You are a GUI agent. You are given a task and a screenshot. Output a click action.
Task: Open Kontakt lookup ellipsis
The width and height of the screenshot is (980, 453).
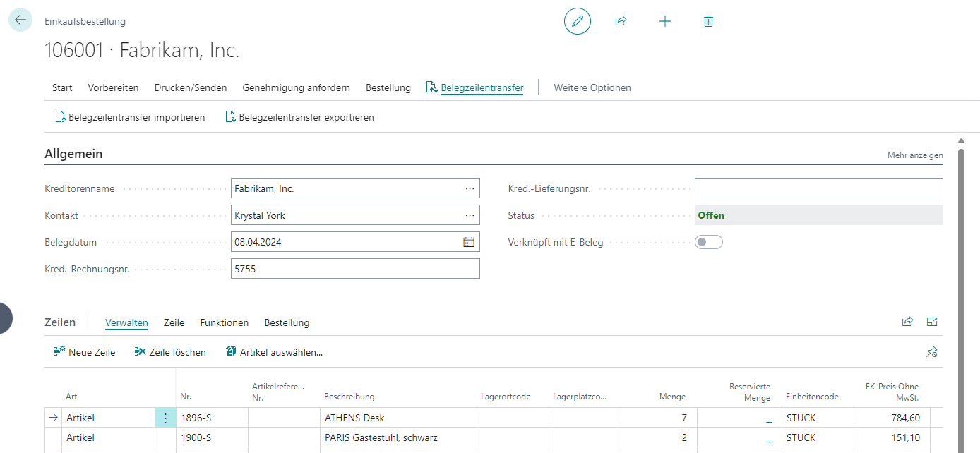pyautogui.click(x=470, y=215)
